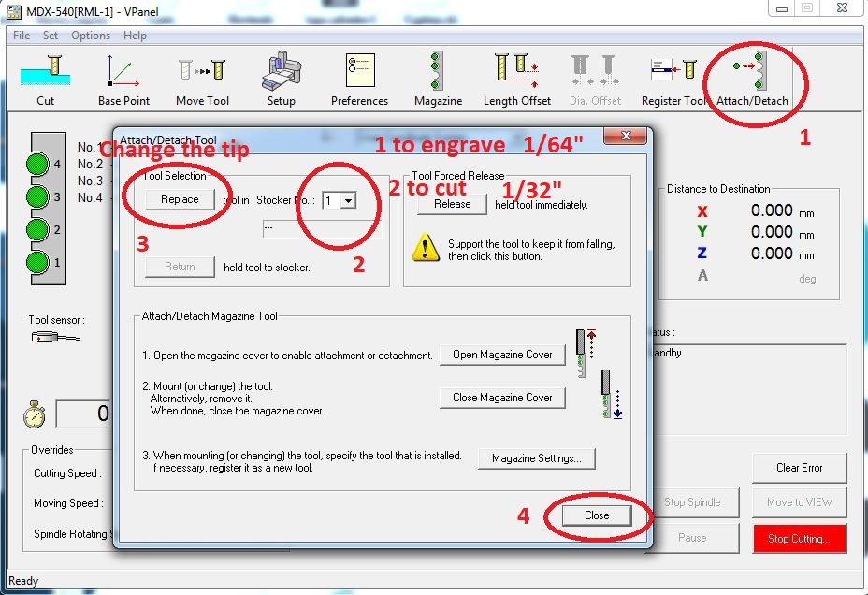This screenshot has width=868, height=595.
Task: Click the X distance value 0.000
Action: click(x=772, y=210)
